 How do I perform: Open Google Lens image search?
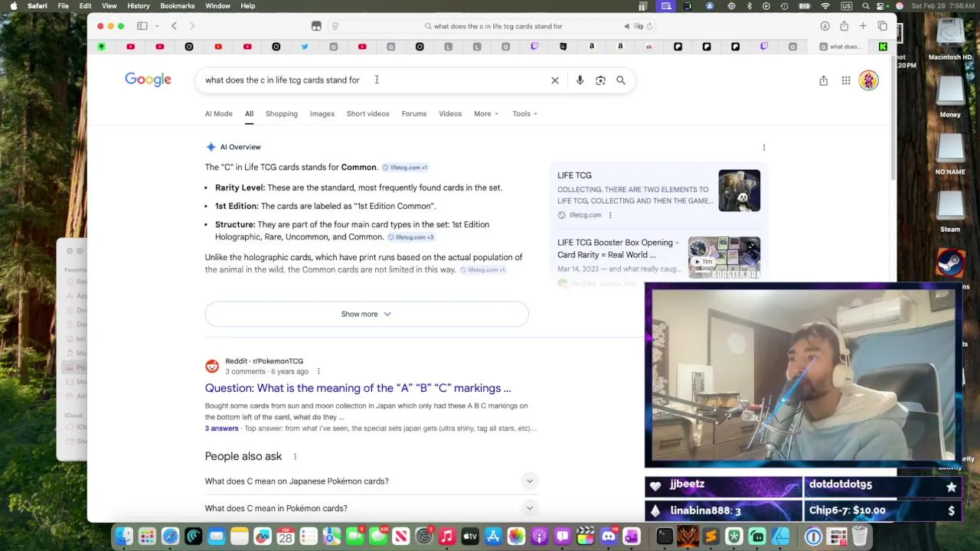[x=600, y=80]
